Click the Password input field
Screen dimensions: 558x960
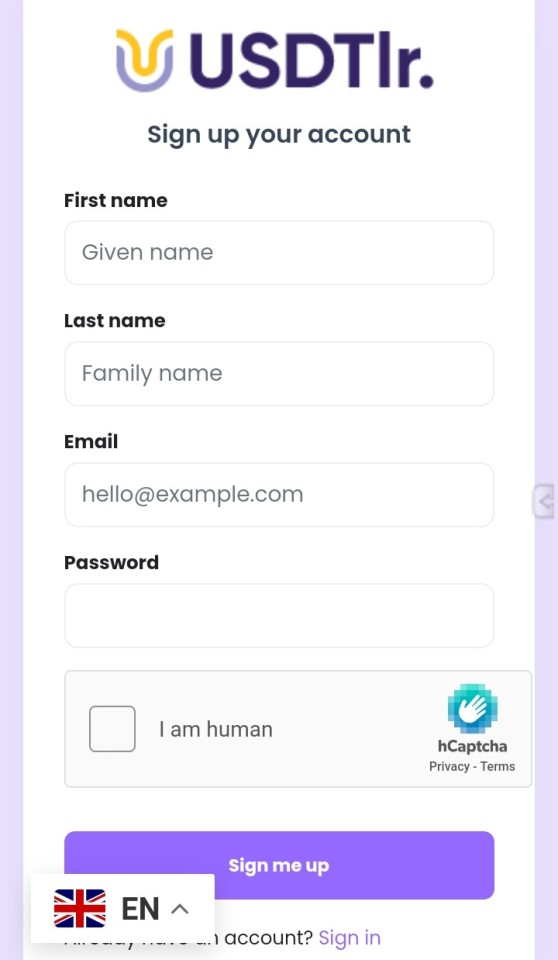coord(279,615)
